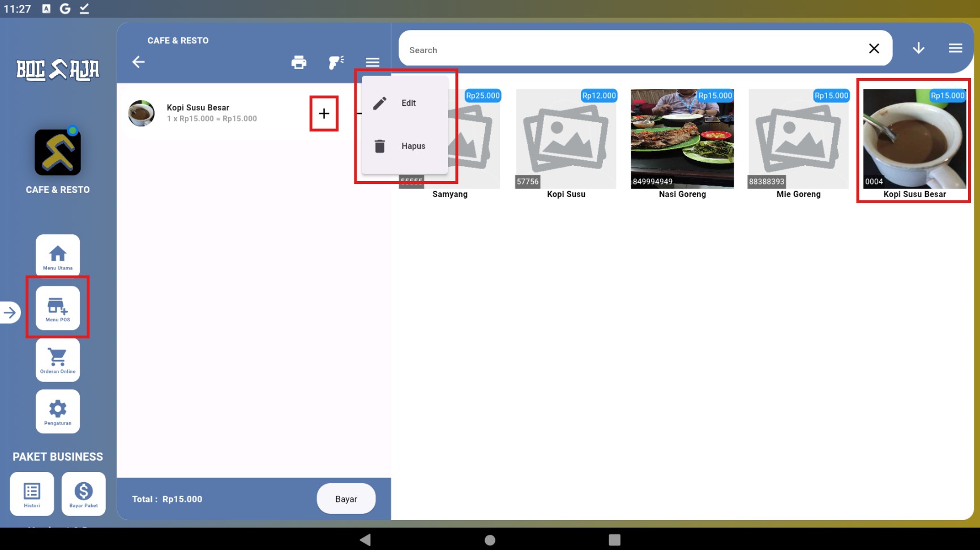This screenshot has height=550, width=980.
Task: Click the Rp15.000 price tag on Nasi Goreng
Action: (x=715, y=96)
